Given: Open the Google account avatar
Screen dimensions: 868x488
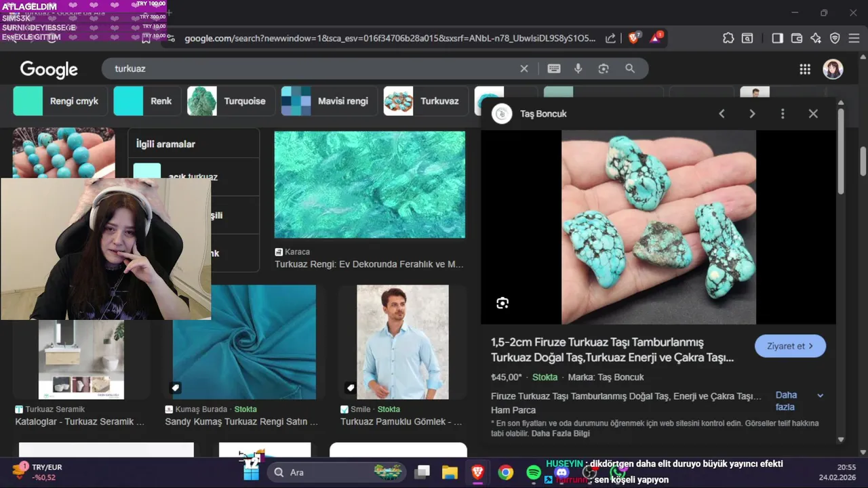Looking at the screenshot, I should point(833,68).
